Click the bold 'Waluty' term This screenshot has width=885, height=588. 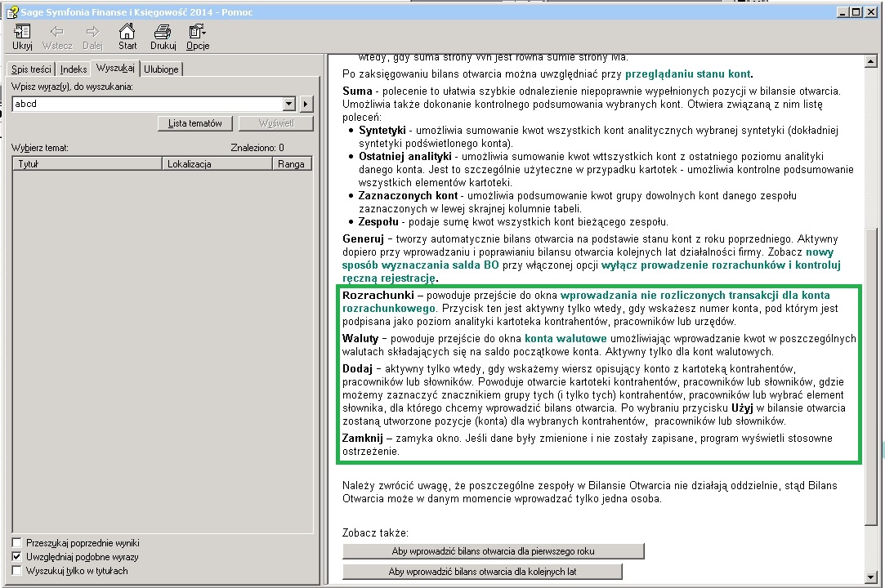pyautogui.click(x=360, y=339)
